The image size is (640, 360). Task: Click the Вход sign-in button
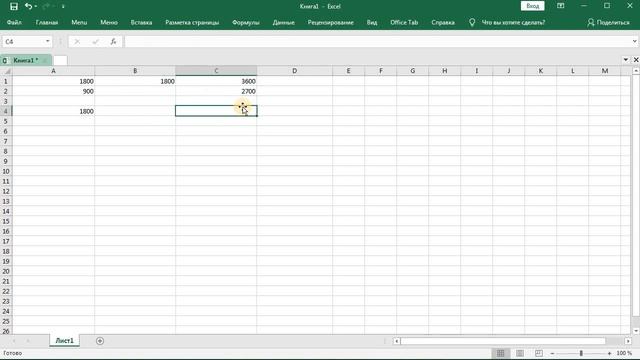click(x=532, y=6)
